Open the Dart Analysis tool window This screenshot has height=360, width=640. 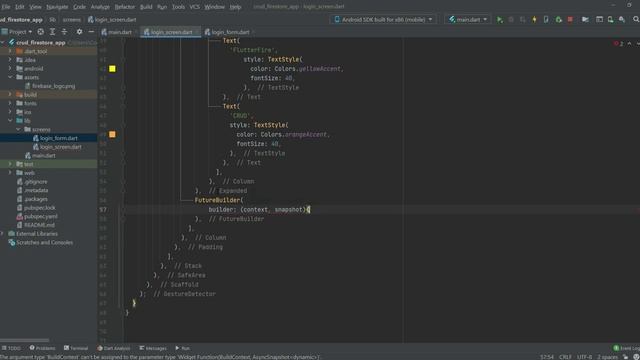[x=114, y=348]
